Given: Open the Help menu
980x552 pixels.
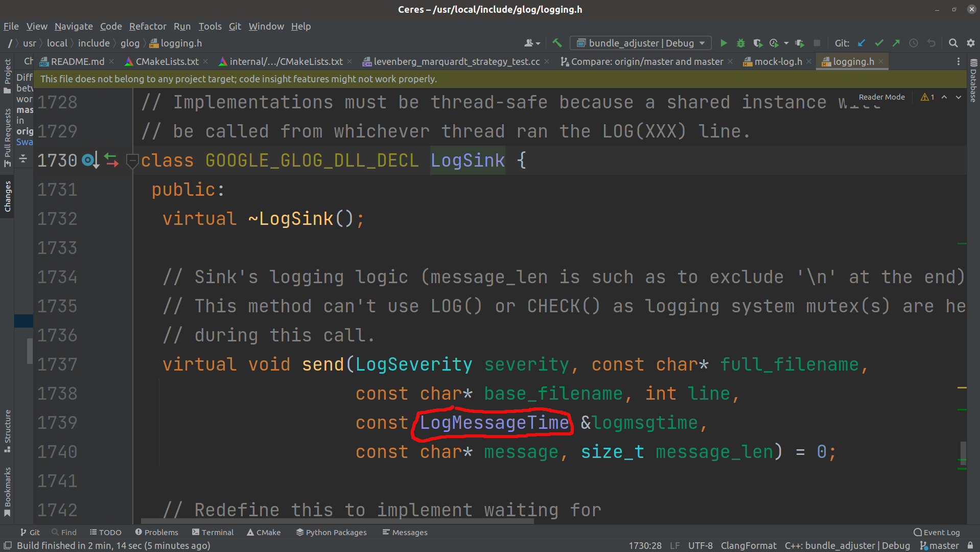Looking at the screenshot, I should [301, 26].
